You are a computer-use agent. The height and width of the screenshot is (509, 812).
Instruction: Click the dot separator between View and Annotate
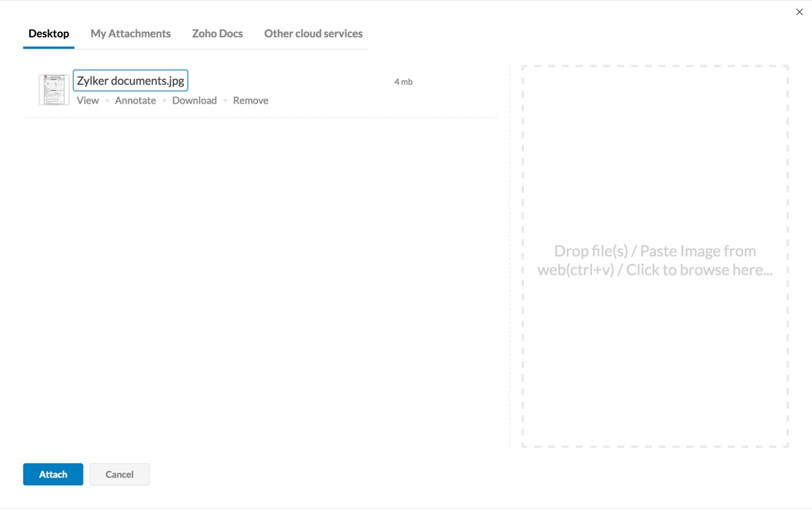coord(107,100)
